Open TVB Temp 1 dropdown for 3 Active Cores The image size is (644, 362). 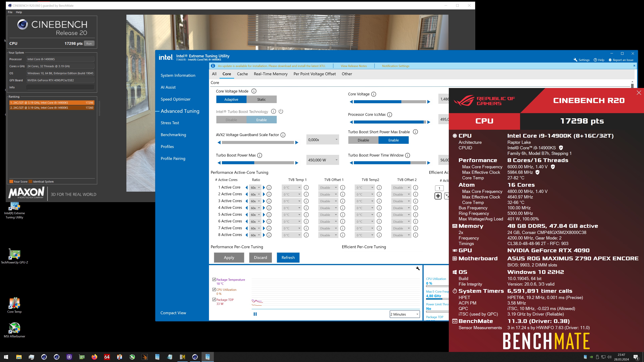coord(291,201)
